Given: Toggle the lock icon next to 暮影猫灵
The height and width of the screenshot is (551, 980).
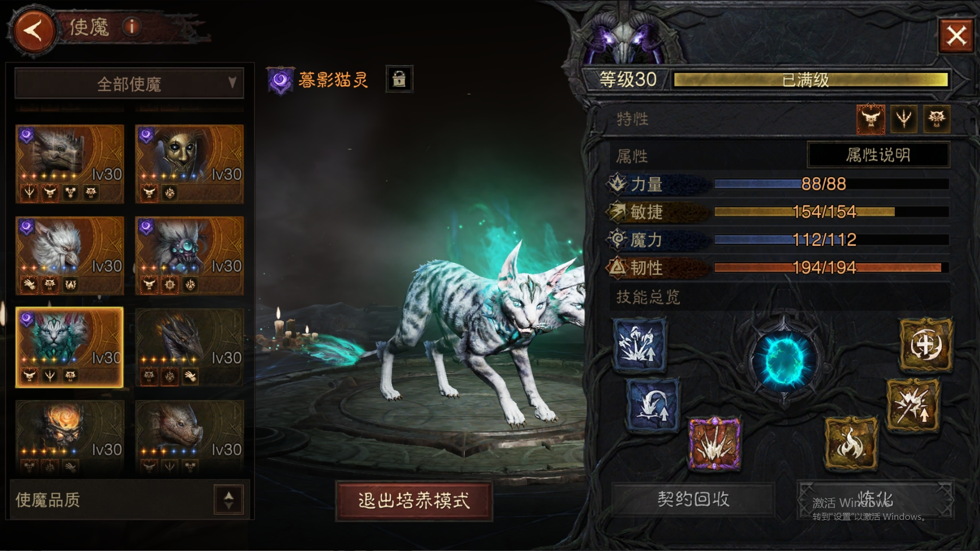Looking at the screenshot, I should click(399, 79).
